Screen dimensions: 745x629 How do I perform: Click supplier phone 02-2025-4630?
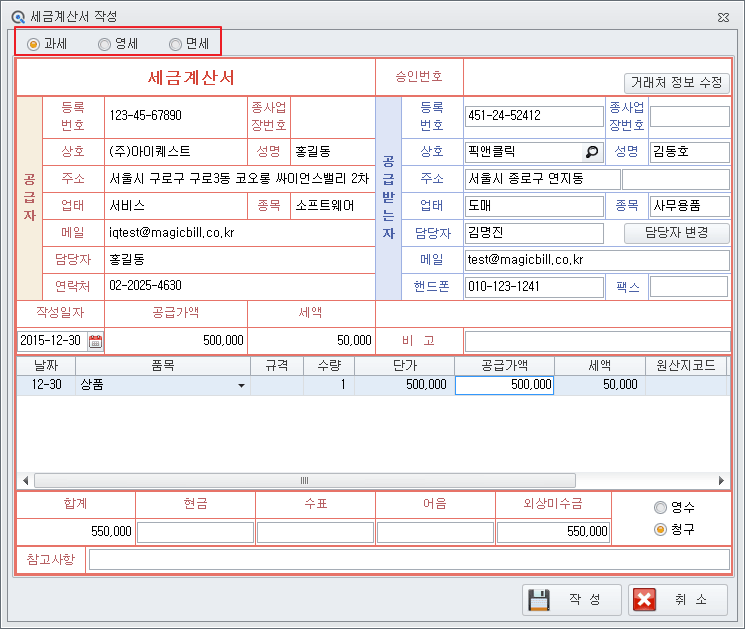click(x=145, y=286)
